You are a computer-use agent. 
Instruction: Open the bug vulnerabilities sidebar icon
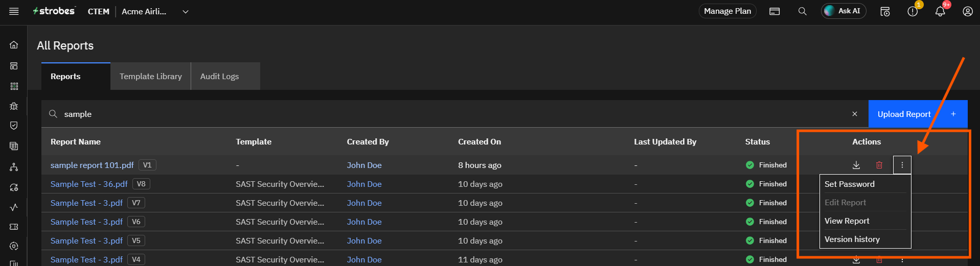14,106
